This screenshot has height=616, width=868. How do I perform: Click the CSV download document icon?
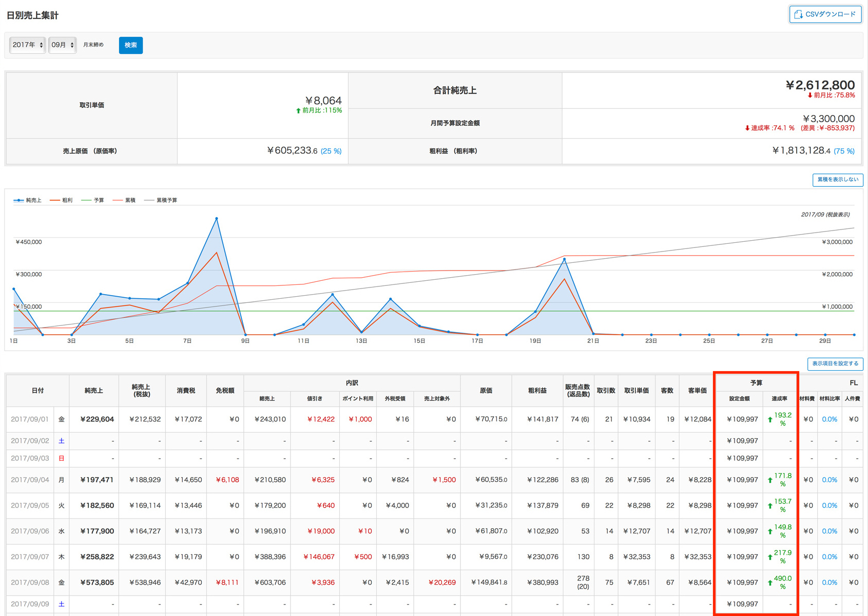(x=798, y=14)
